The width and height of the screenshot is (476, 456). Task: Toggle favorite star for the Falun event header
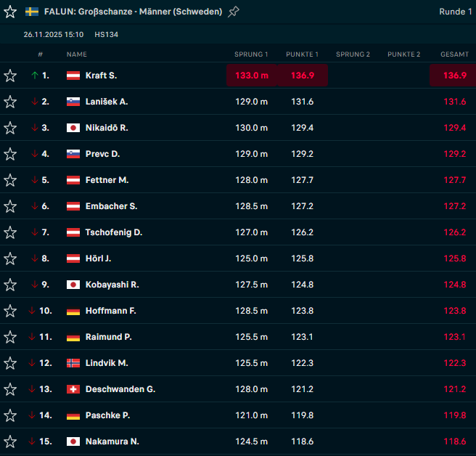click(10, 12)
